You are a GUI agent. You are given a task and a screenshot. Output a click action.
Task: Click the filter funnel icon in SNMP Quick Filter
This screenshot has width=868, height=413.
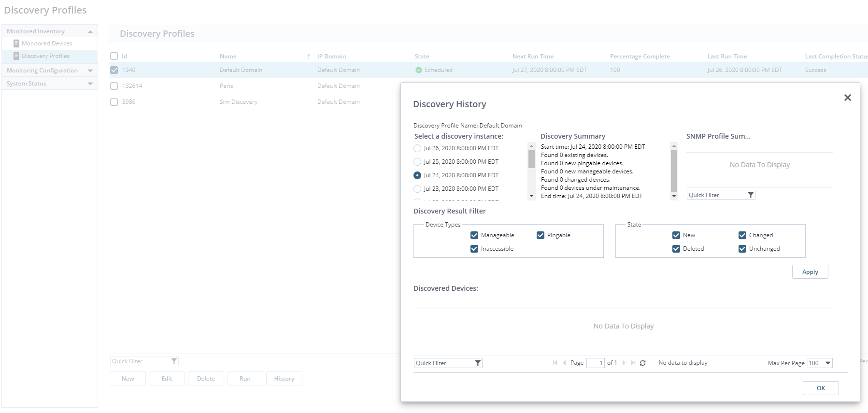coord(750,195)
